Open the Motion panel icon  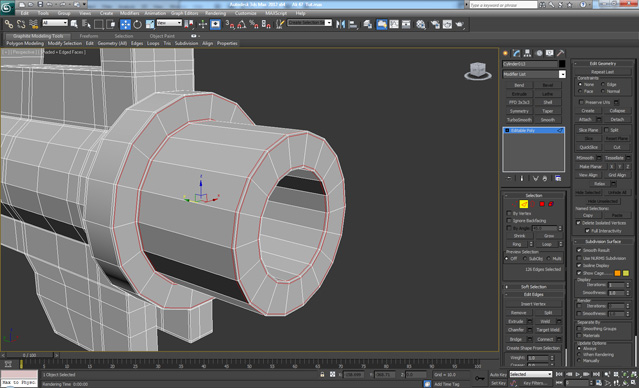point(539,53)
